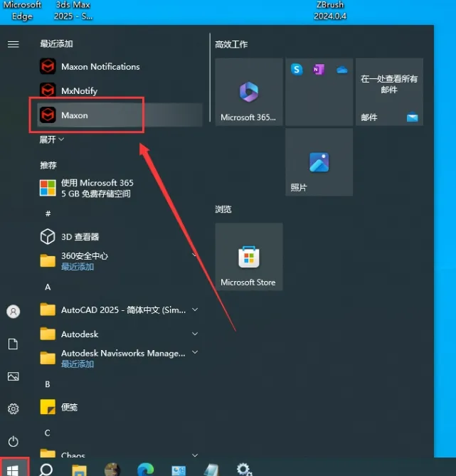Open ZBrush 2024.0.4 desktop shortcut

tap(330, 11)
